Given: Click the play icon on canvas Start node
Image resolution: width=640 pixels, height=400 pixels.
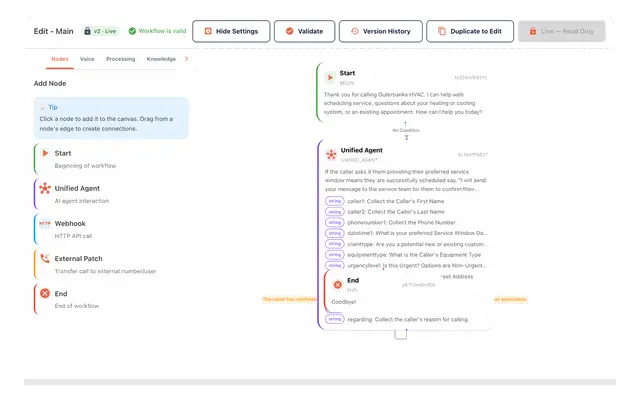Looking at the screenshot, I should (x=330, y=77).
